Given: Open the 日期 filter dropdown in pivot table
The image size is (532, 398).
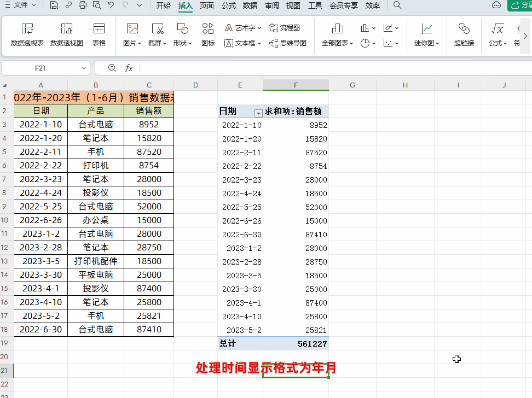Looking at the screenshot, I should click(x=258, y=113).
